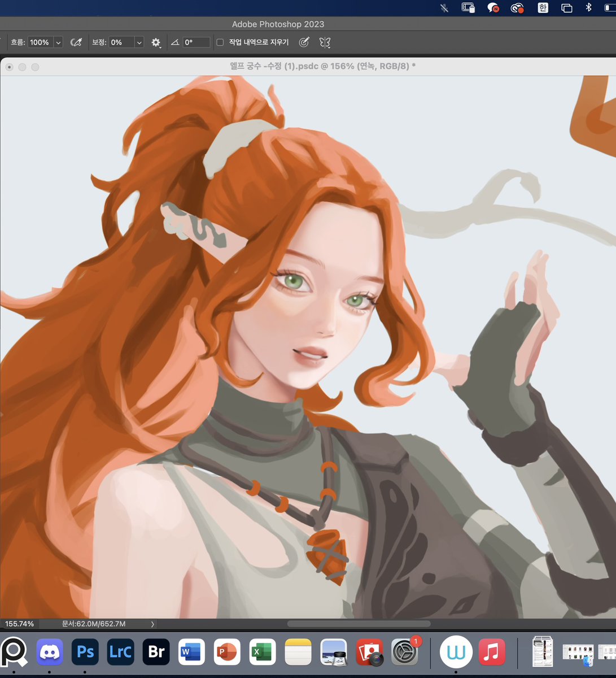Open Photo Booth from the Dock

coord(369,651)
